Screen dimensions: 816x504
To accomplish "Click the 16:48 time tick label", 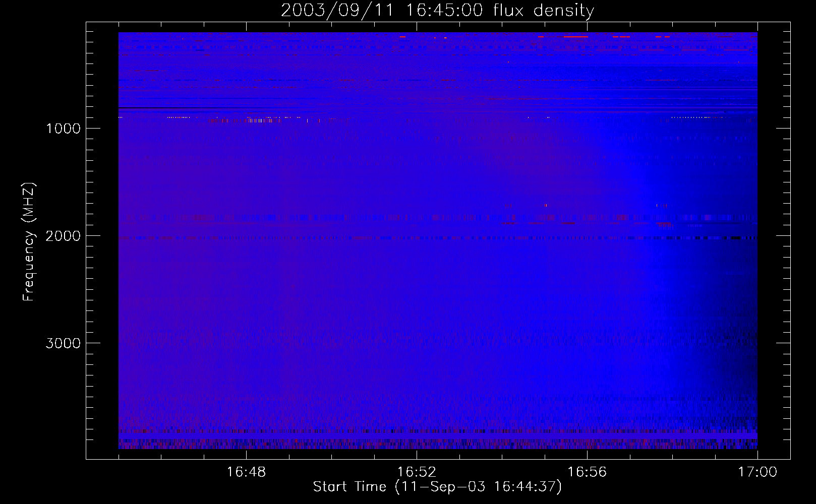I will [x=246, y=472].
